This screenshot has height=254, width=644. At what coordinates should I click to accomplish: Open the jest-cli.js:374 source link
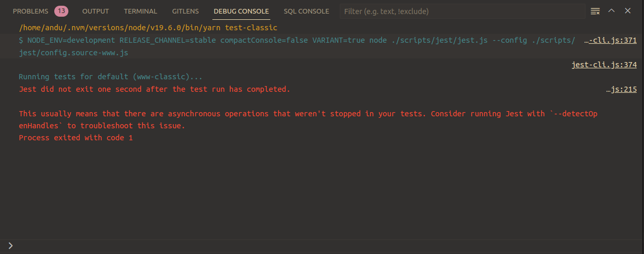coord(604,65)
